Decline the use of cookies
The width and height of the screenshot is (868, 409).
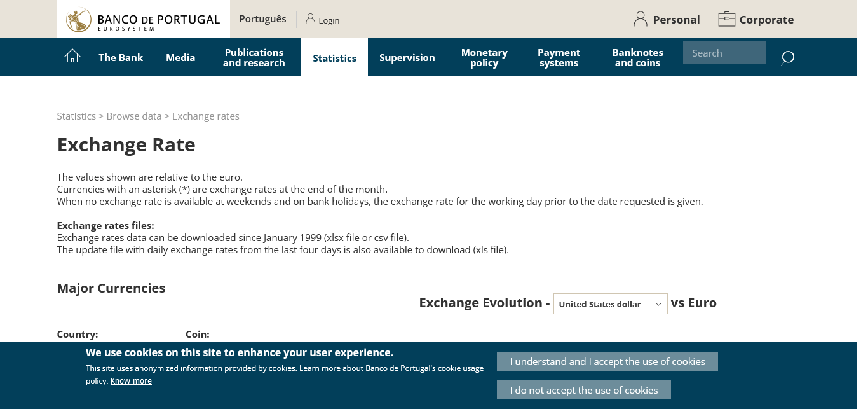coord(583,390)
